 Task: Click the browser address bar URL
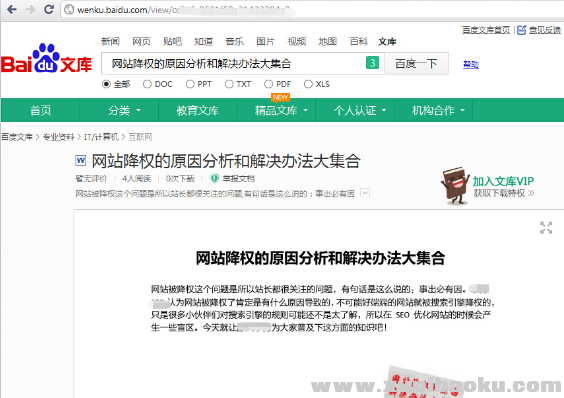[183, 10]
